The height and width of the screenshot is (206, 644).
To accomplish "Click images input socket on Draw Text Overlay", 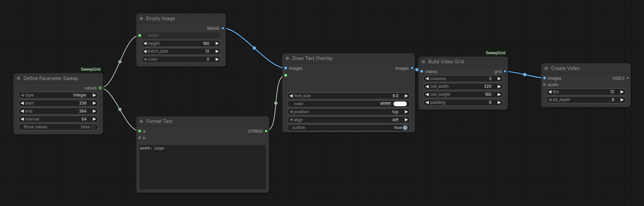I will point(286,68).
